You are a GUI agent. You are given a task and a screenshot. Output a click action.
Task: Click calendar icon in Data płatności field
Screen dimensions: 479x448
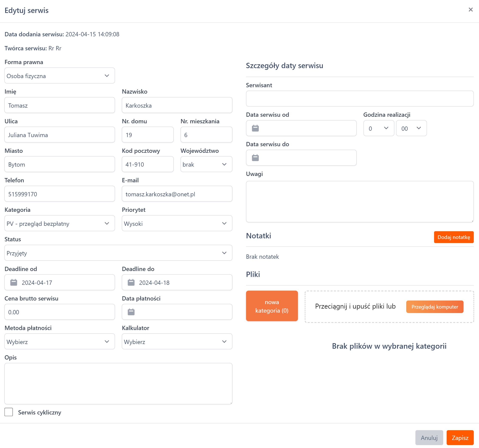[x=131, y=312]
